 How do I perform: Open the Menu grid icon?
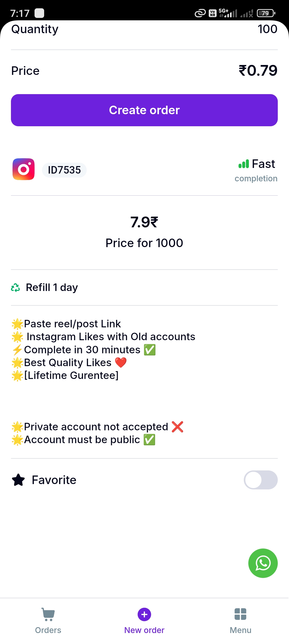(240, 614)
